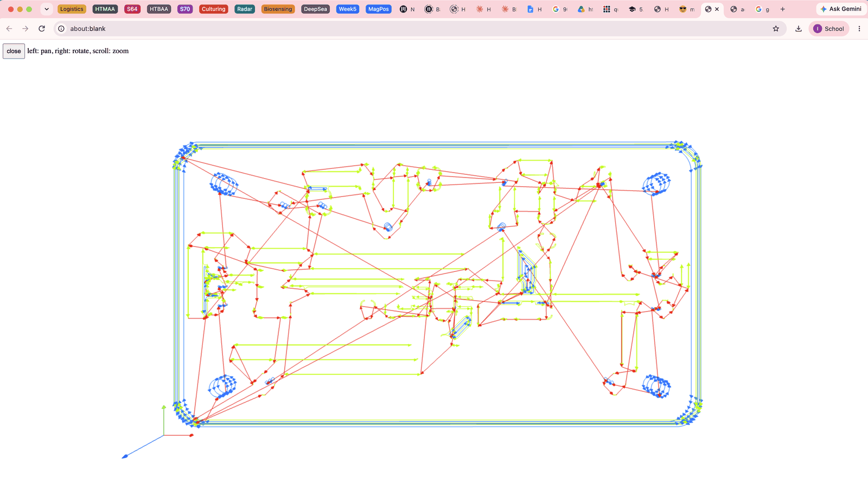
Task: Reload the current page
Action: coord(42,29)
